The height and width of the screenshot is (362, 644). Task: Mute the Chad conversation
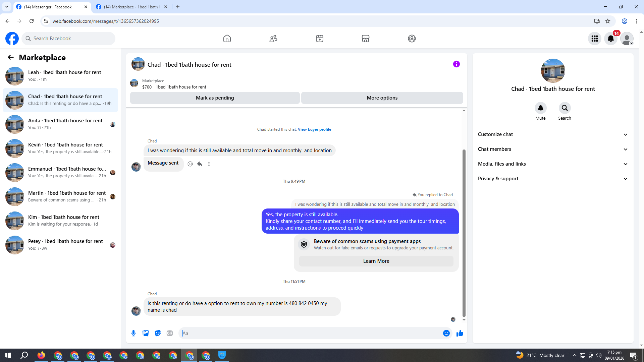tap(540, 108)
